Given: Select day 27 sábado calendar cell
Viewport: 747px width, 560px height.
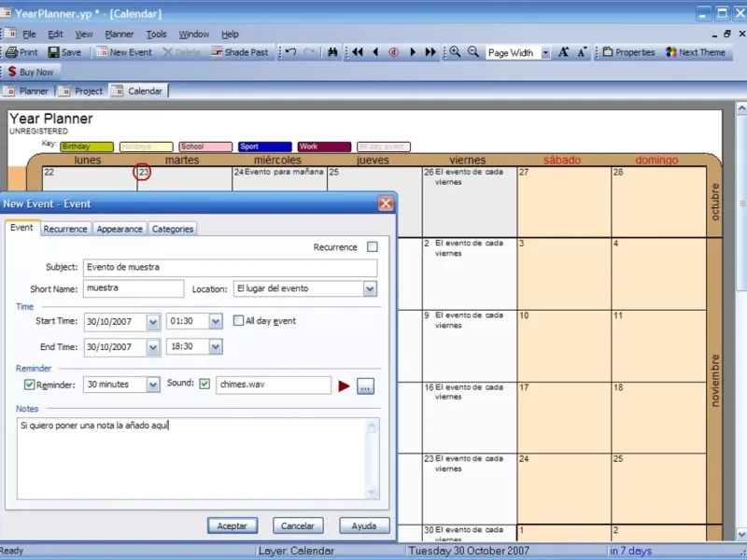Looking at the screenshot, I should [564, 202].
